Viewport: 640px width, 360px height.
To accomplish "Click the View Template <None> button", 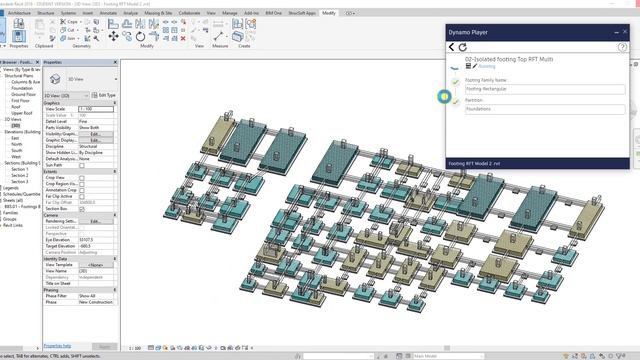I will [96, 265].
